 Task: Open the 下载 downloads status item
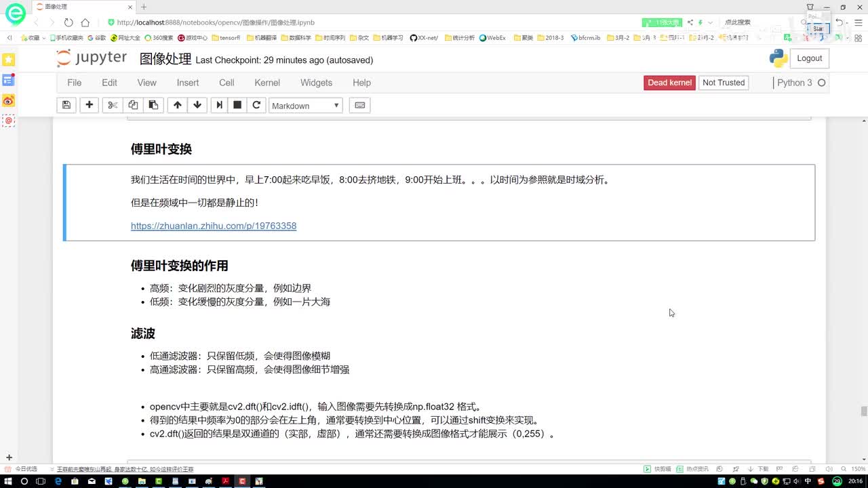click(x=759, y=469)
